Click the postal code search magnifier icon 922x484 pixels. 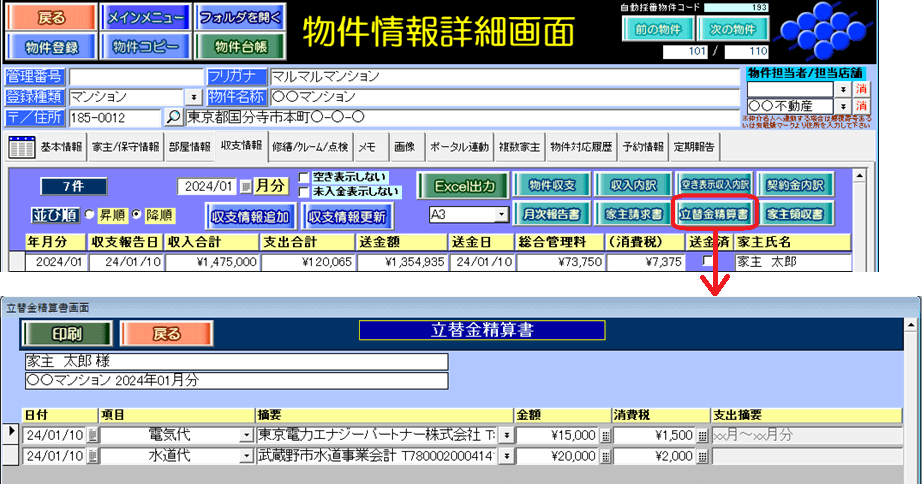174,118
